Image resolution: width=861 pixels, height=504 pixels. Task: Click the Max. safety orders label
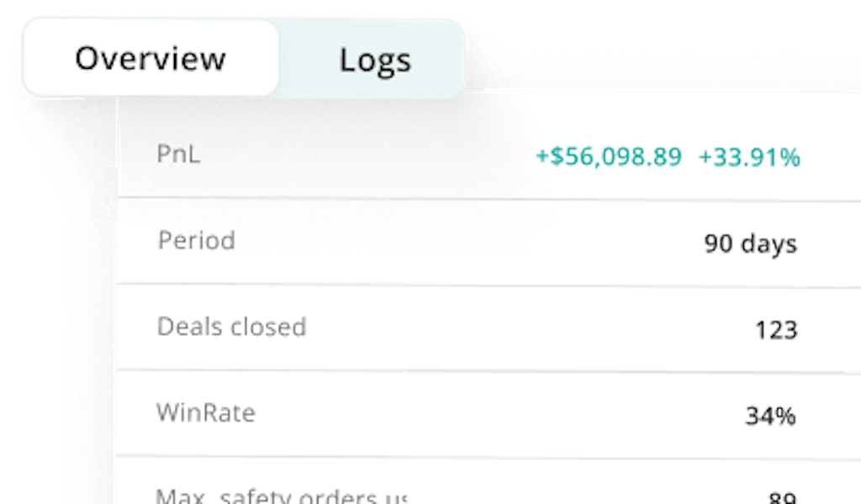coord(283,496)
